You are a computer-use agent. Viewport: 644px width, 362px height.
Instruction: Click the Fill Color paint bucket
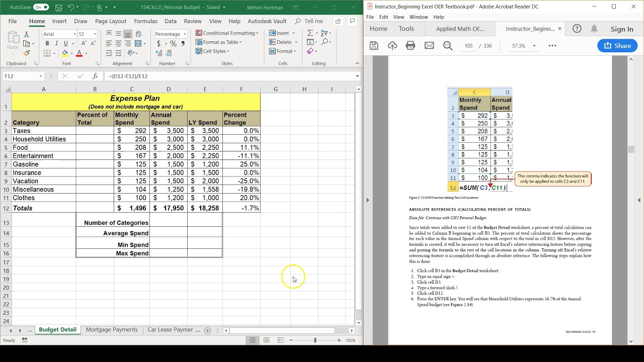pos(64,53)
